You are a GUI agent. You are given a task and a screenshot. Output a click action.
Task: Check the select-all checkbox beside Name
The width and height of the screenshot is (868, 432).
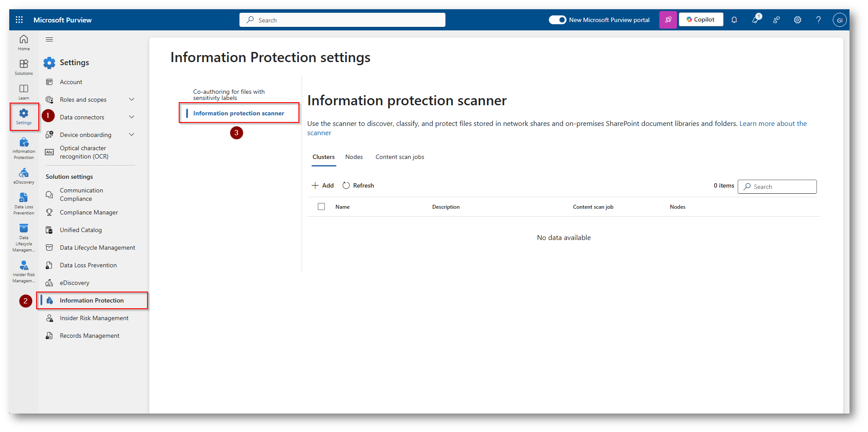321,207
